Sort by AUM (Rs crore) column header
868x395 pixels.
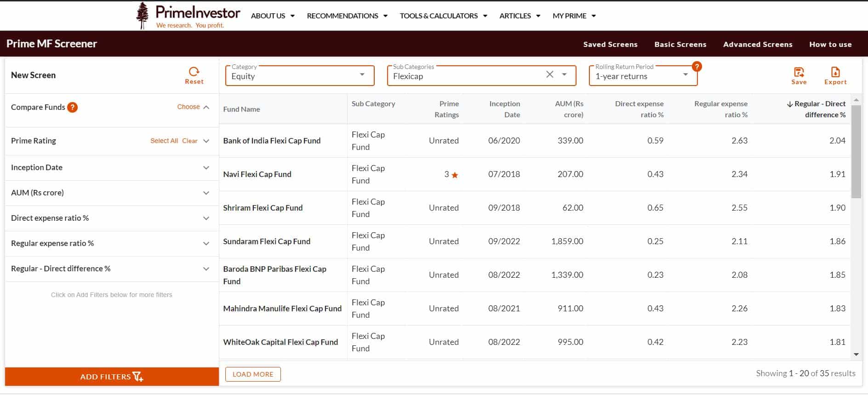click(x=569, y=109)
